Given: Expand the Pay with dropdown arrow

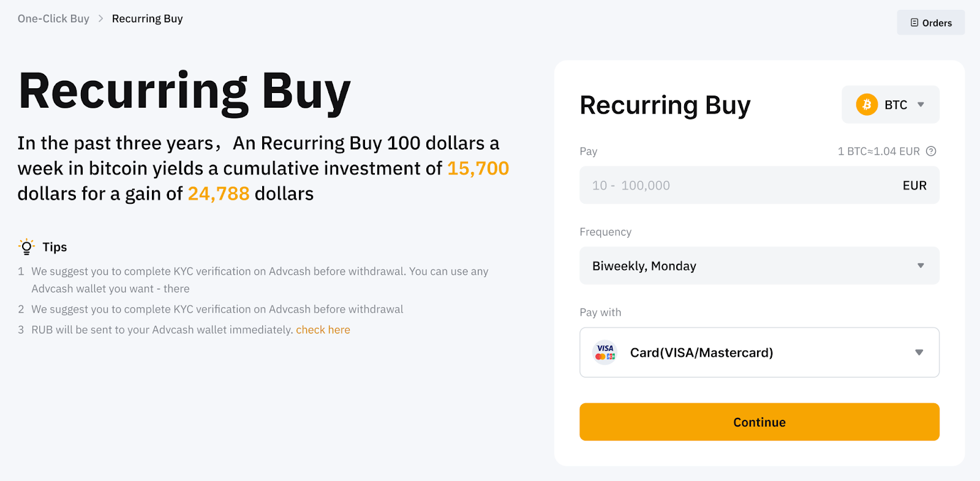Looking at the screenshot, I should tap(919, 352).
